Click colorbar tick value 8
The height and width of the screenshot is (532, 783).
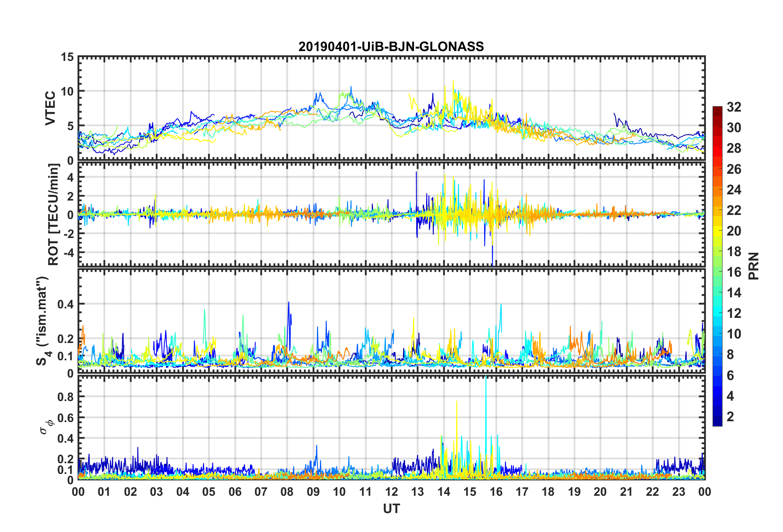pos(730,355)
